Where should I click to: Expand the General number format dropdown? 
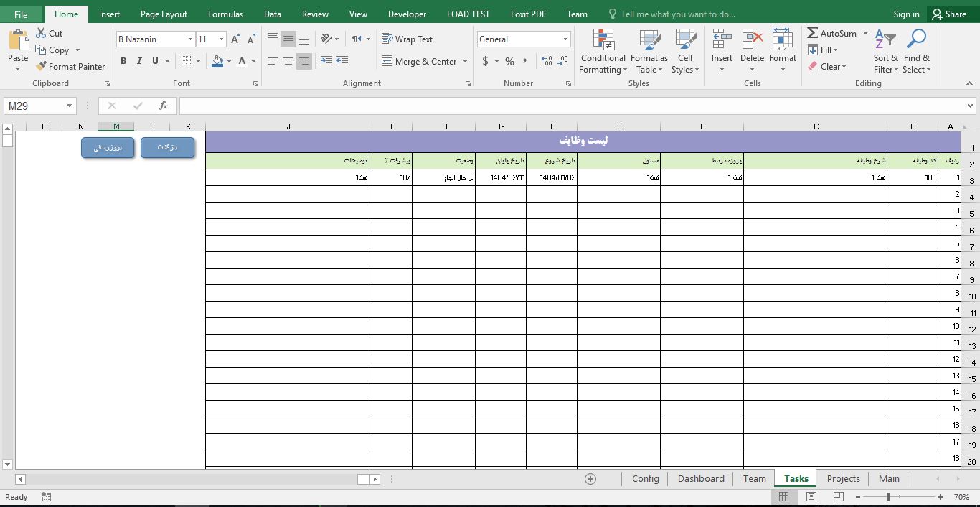pos(565,39)
